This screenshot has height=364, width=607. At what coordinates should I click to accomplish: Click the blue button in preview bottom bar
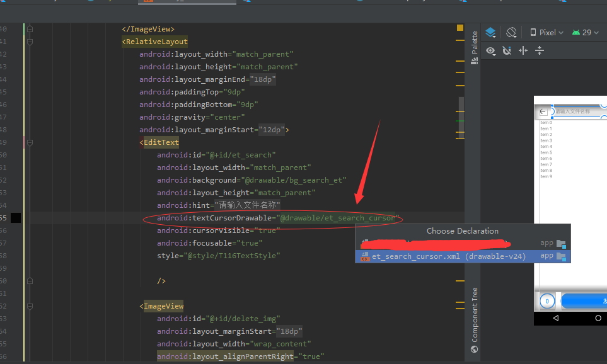coord(584,301)
